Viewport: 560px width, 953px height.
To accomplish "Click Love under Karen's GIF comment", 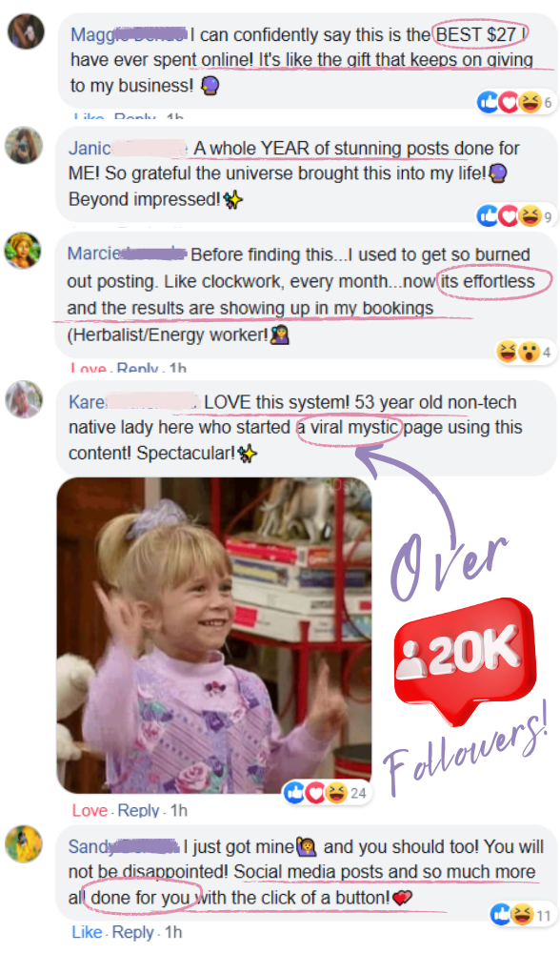I will click(90, 810).
